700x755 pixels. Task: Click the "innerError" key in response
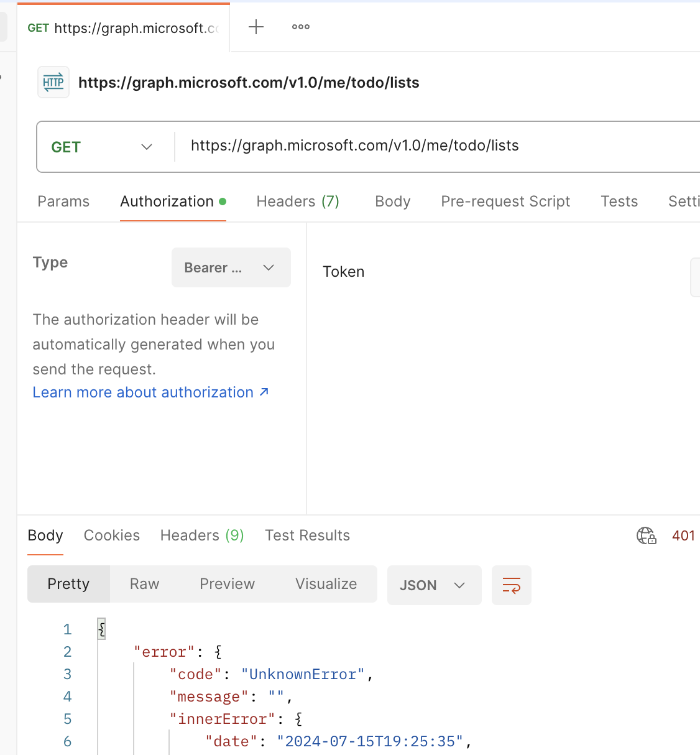(222, 719)
